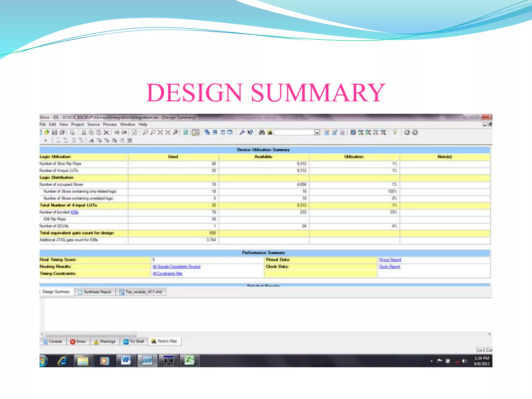The image size is (532, 399).
Task: Open the Window menu
Action: click(128, 124)
